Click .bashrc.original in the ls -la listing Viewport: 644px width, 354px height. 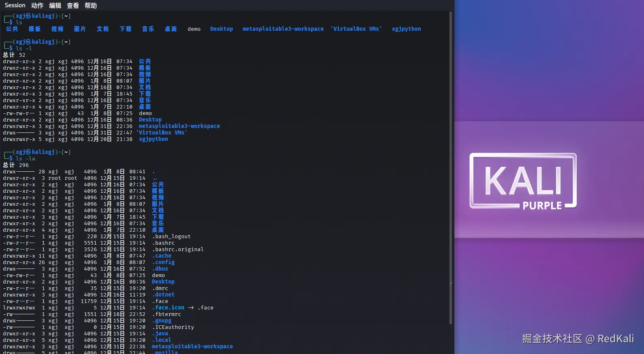click(x=178, y=249)
